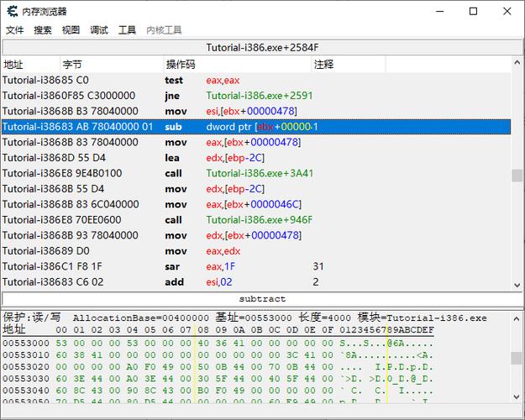
Task: Click the hex address 00553010
Action: click(26, 355)
